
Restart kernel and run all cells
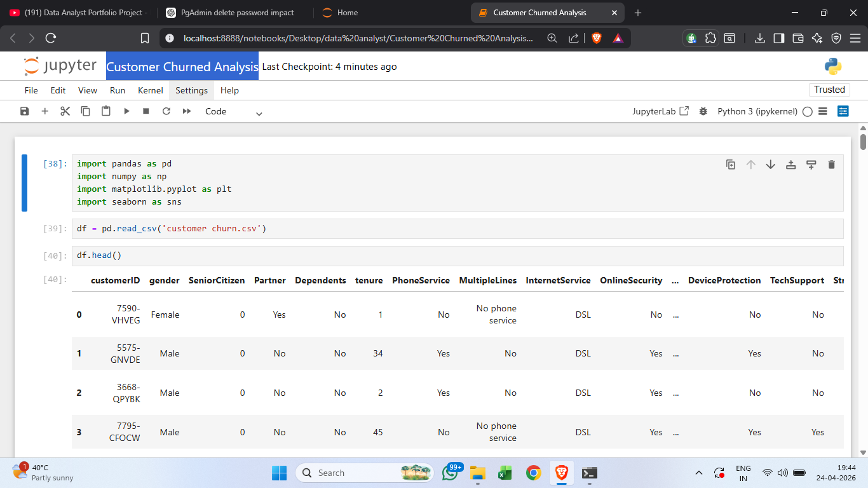187,111
